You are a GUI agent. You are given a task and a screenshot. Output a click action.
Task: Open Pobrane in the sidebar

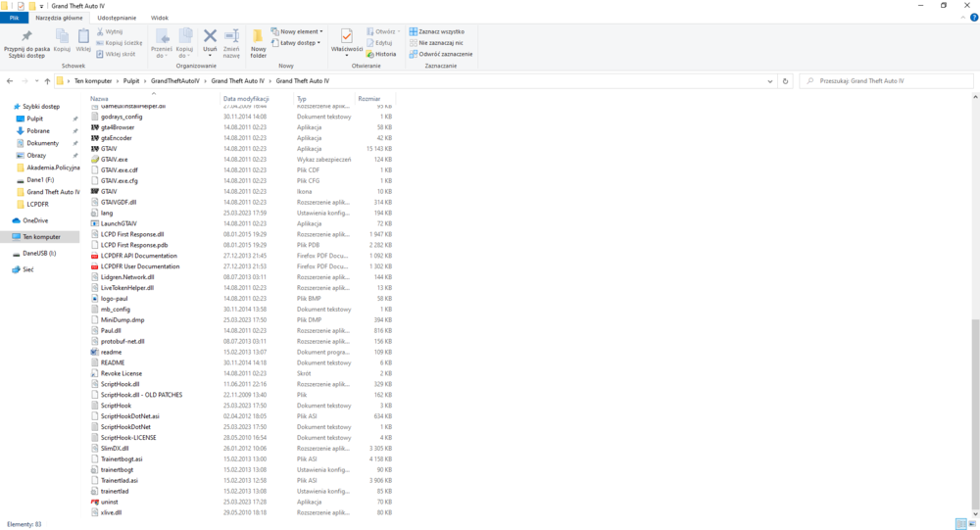coord(38,130)
